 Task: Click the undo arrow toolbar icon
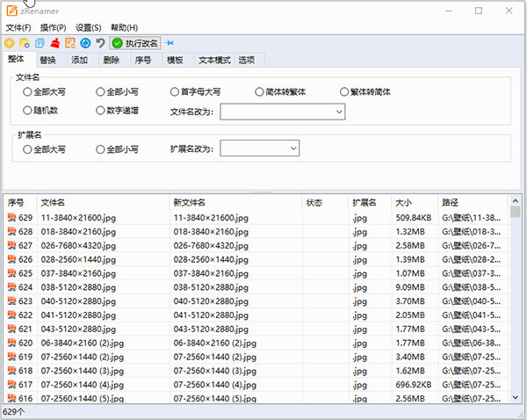tap(100, 43)
